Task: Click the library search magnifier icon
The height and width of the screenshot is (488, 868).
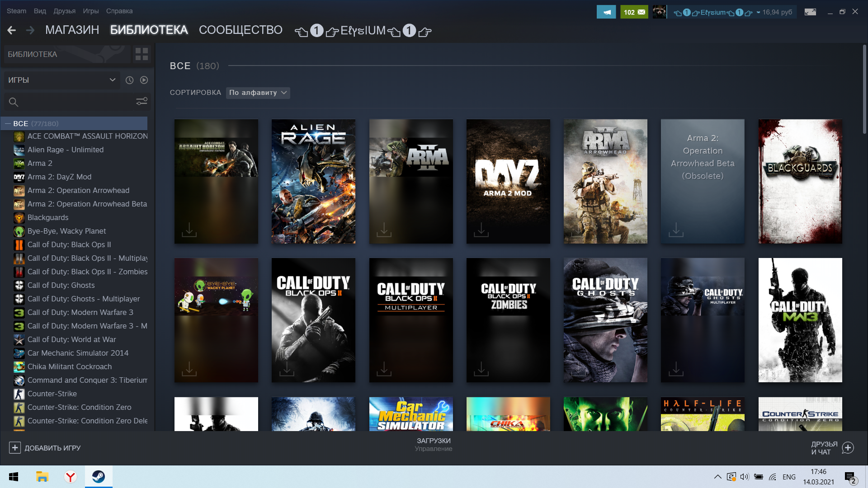Action: click(x=14, y=102)
